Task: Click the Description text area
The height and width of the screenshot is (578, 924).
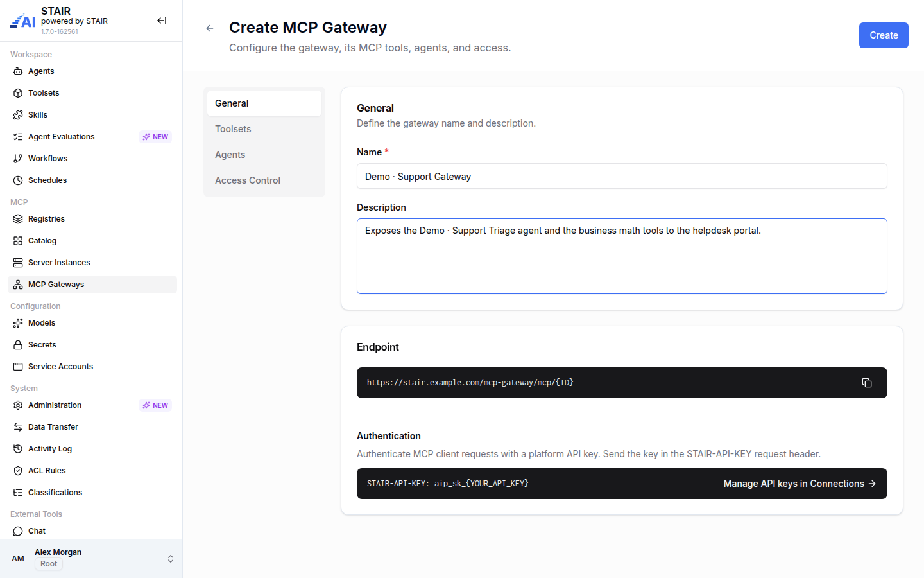Action: [x=622, y=256]
